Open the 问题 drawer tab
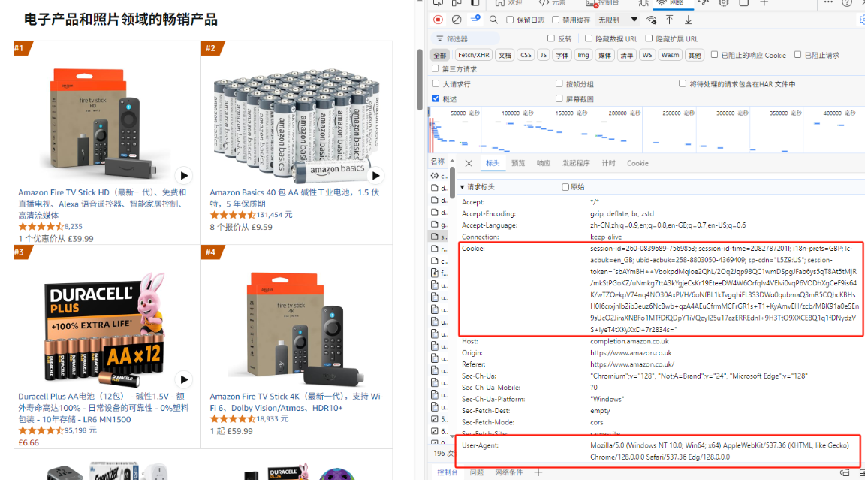This screenshot has height=480, width=868. tap(477, 472)
